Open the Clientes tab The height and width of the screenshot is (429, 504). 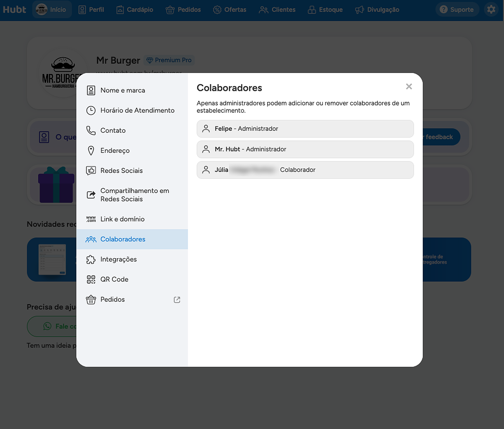(x=277, y=10)
